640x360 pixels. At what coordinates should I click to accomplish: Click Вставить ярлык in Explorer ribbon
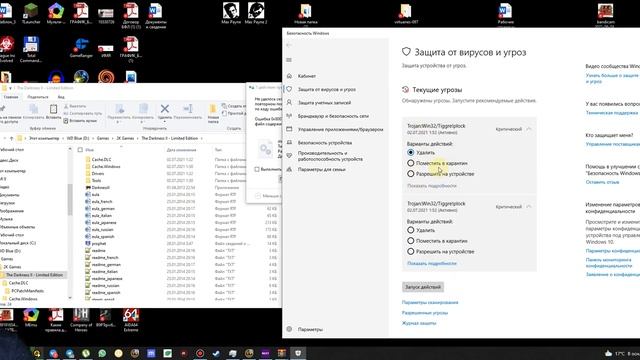click(80, 121)
